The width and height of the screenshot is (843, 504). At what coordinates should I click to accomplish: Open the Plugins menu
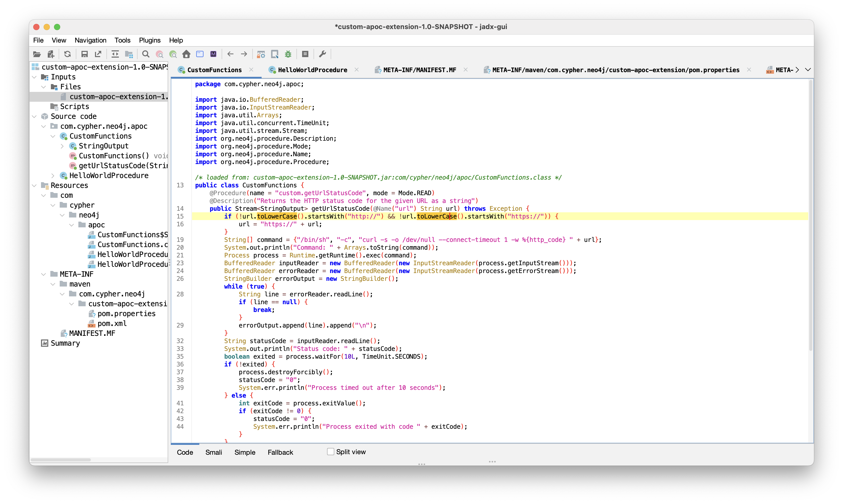(149, 40)
